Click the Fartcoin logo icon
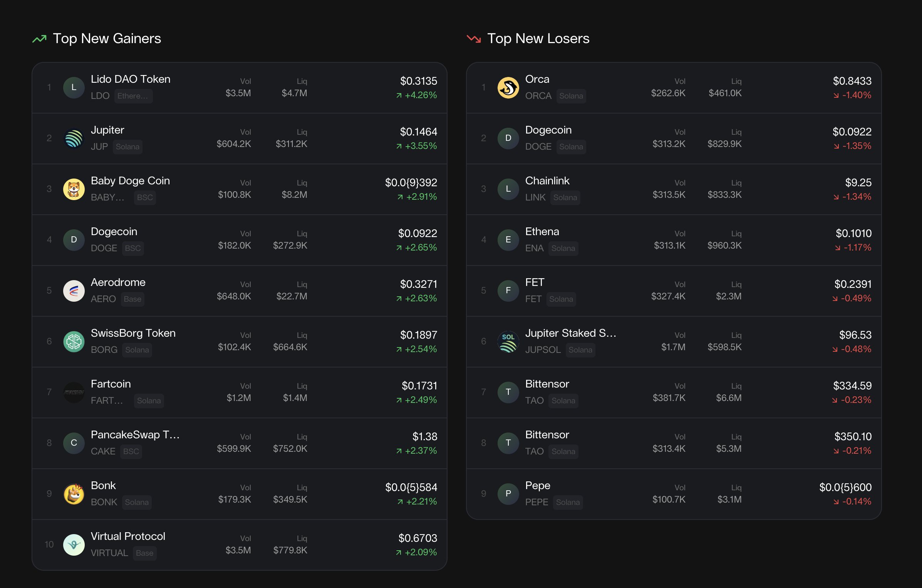This screenshot has width=922, height=588. 74,392
